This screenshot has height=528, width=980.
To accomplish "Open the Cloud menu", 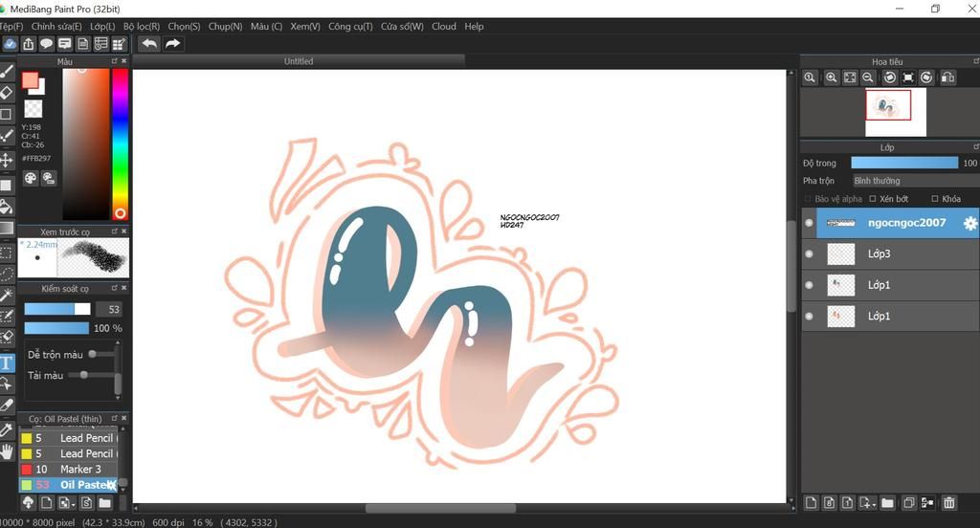I will coord(444,26).
